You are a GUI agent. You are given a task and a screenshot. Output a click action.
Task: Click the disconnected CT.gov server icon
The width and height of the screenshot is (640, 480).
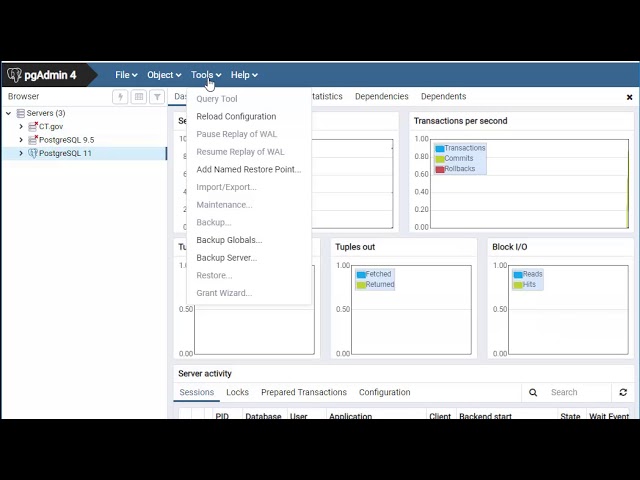33,127
